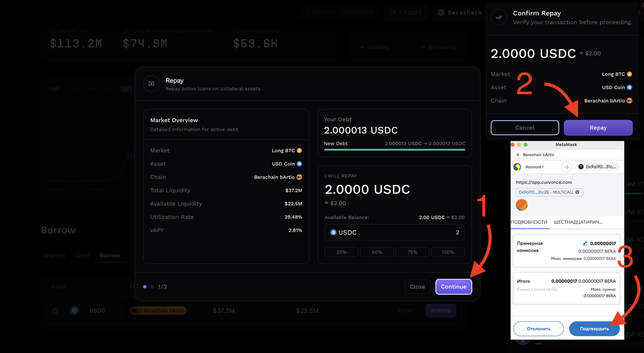Click the USDC repay amount field
Screen dimensions: 644x353
click(394, 232)
